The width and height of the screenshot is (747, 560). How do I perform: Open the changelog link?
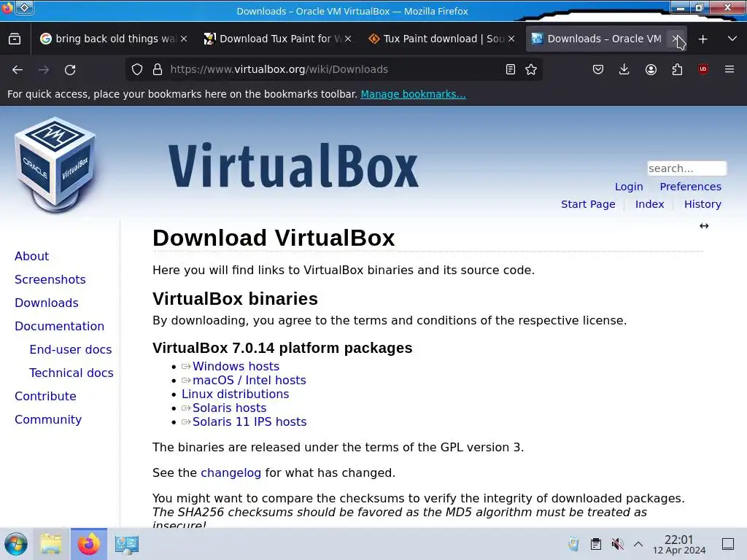(x=231, y=472)
